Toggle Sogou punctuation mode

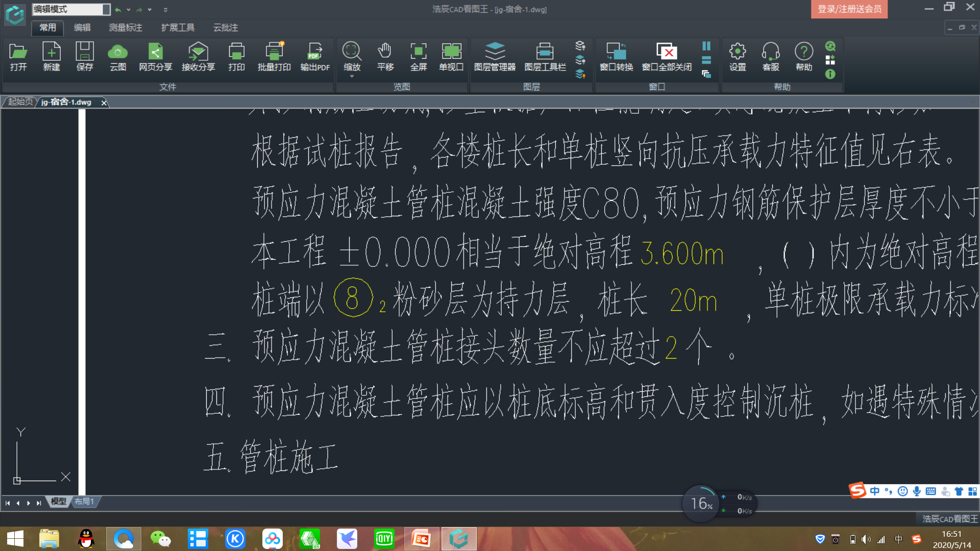889,491
